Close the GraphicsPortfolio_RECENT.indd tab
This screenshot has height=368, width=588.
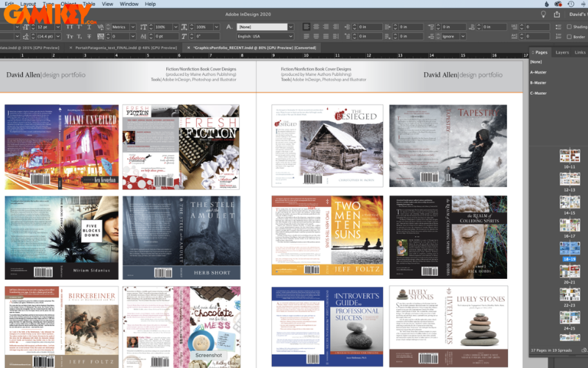coord(188,48)
